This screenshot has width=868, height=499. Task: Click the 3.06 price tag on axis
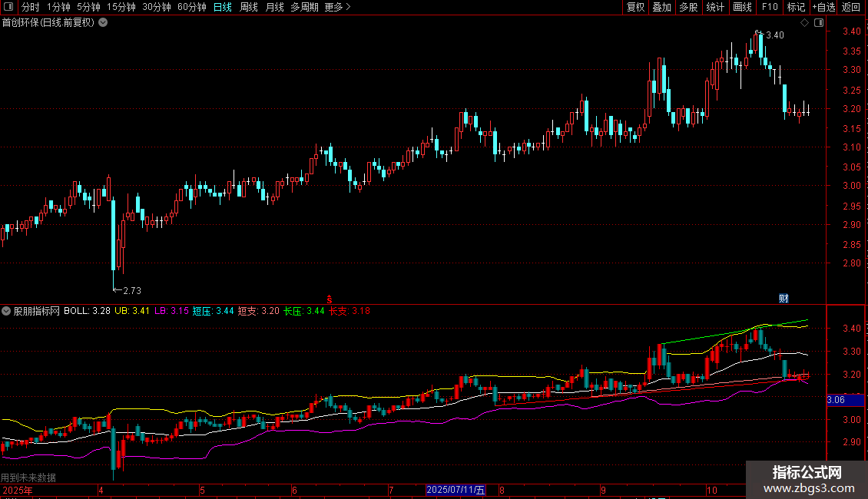(x=845, y=400)
